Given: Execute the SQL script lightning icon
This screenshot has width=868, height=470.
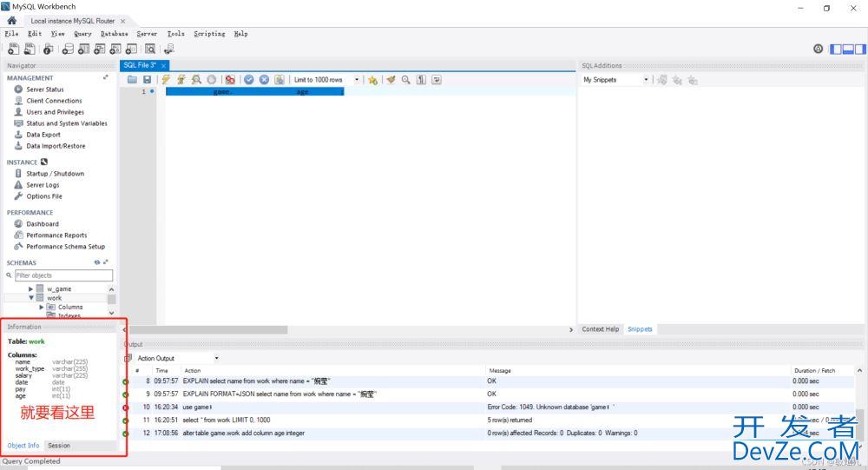Looking at the screenshot, I should 166,80.
